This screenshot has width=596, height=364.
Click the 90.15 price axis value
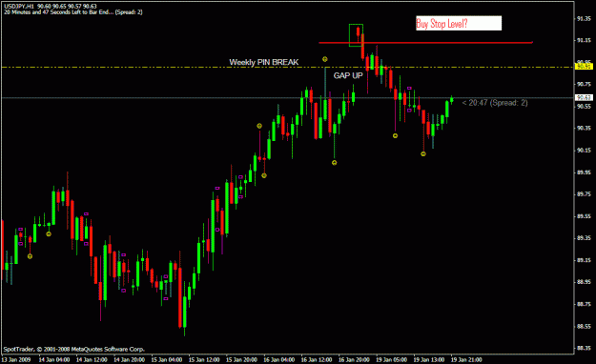click(584, 151)
